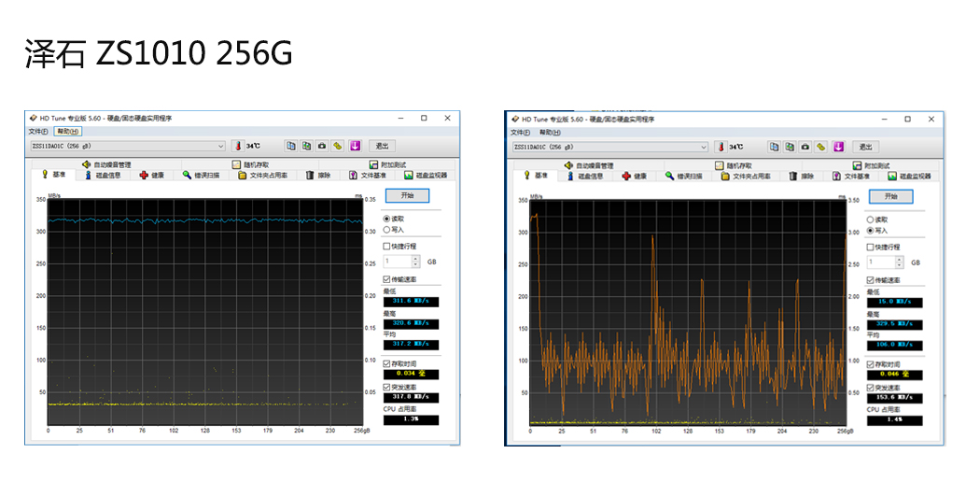The height and width of the screenshot is (482, 980).
Task: Open 健康 tab in right HD Tune window
Action: pyautogui.click(x=635, y=177)
